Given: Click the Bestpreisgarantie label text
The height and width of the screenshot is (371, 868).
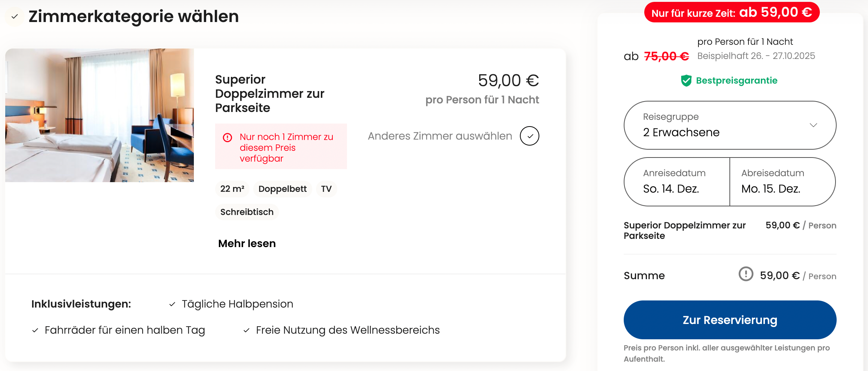Looking at the screenshot, I should pos(737,81).
